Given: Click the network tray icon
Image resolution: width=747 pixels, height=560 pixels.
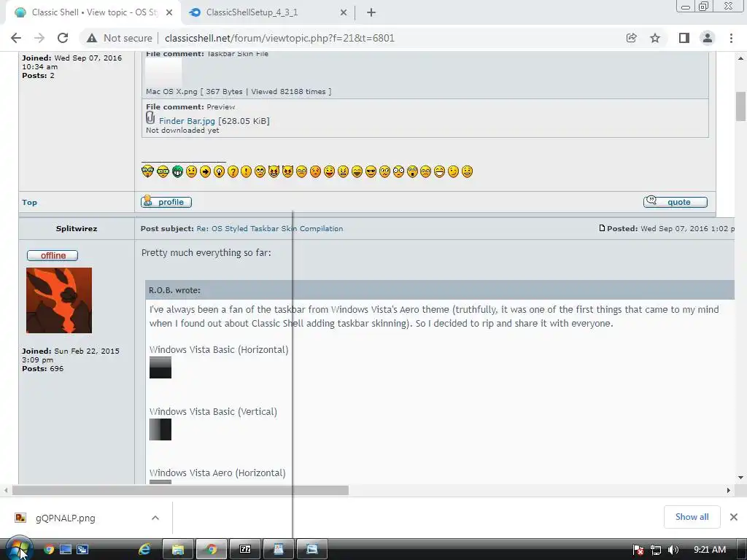Looking at the screenshot, I should 656,550.
